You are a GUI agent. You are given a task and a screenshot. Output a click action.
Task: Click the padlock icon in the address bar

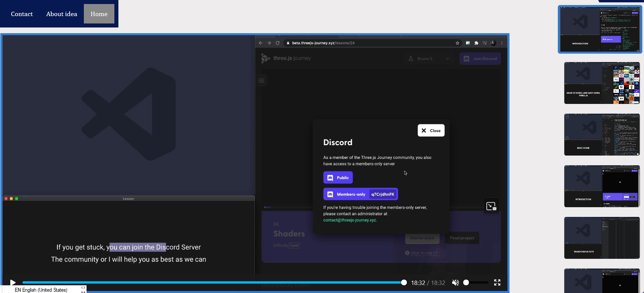click(288, 43)
